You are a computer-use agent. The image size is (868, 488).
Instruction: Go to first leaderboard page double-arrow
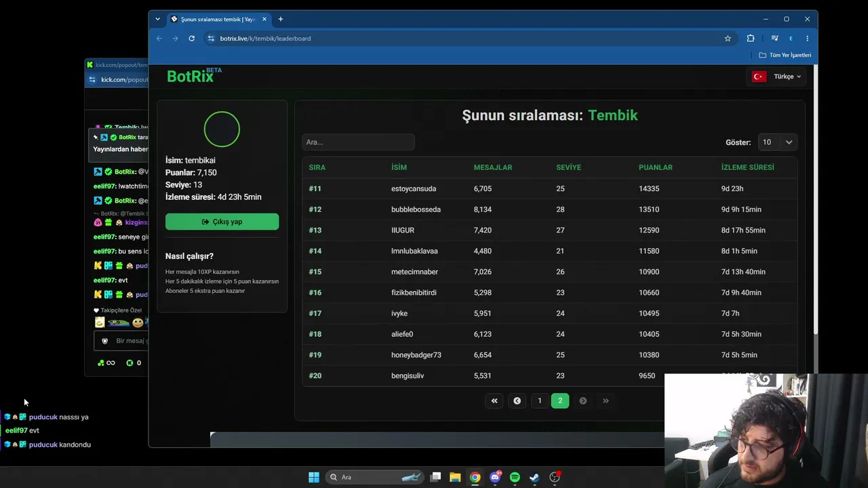point(494,401)
